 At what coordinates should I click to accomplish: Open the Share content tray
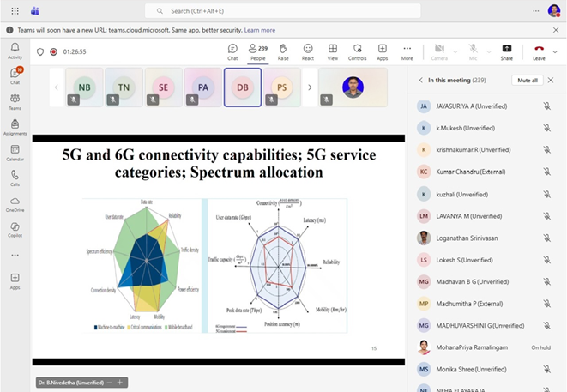click(507, 51)
